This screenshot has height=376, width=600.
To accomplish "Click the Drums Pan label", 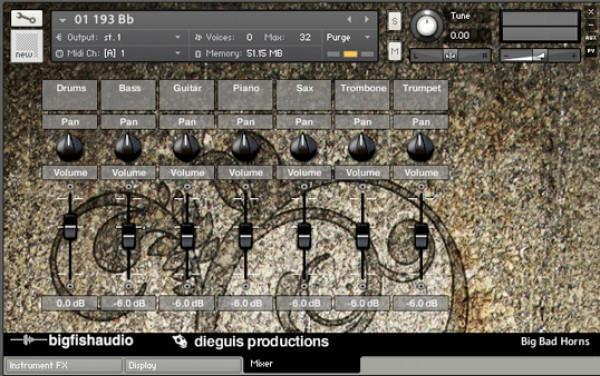I will coord(70,122).
